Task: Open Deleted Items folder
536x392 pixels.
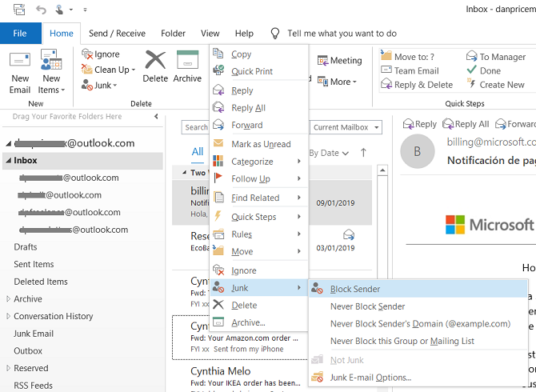Action: click(41, 282)
